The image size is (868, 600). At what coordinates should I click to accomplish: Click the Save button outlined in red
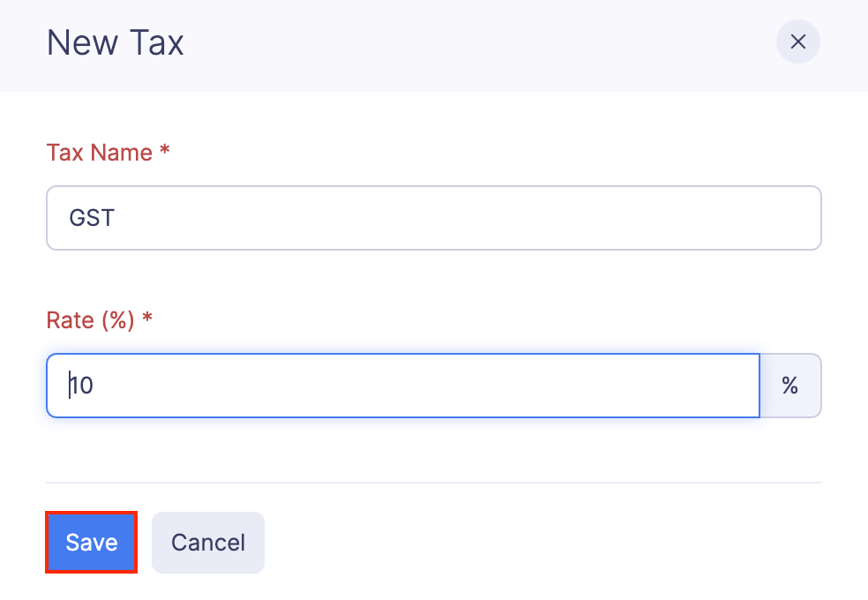point(91,542)
